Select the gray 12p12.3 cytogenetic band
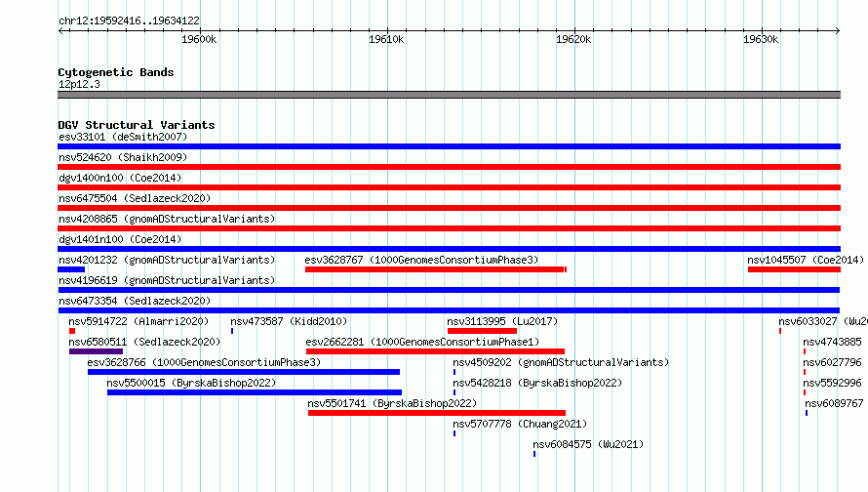868x492 pixels. (449, 95)
